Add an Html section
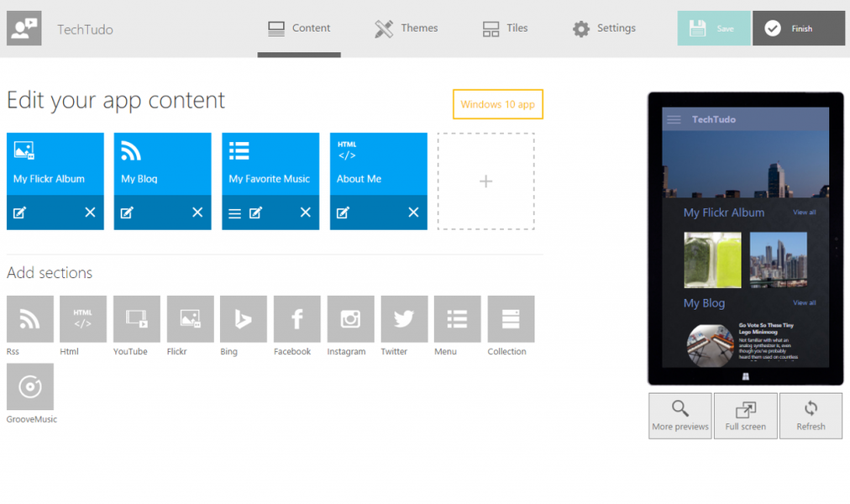 click(x=83, y=318)
